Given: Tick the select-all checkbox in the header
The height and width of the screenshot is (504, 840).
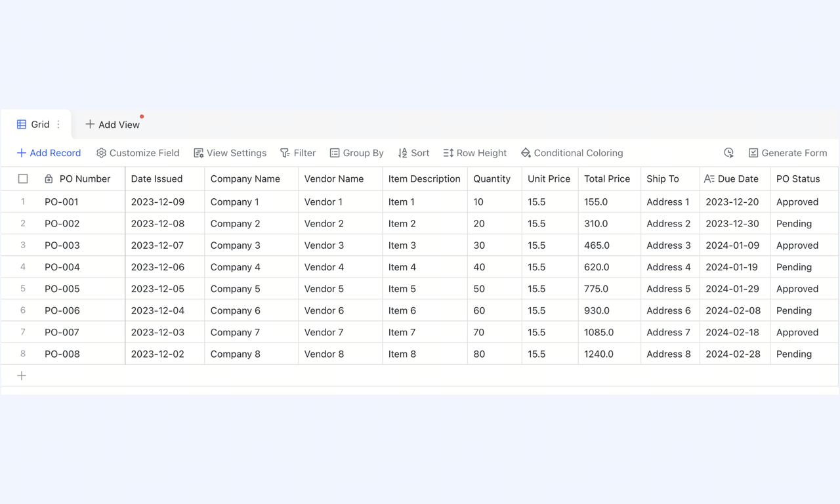Looking at the screenshot, I should point(23,178).
